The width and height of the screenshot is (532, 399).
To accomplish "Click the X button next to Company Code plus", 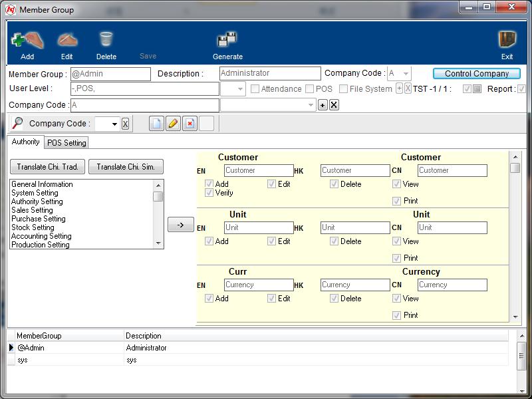I will click(334, 105).
